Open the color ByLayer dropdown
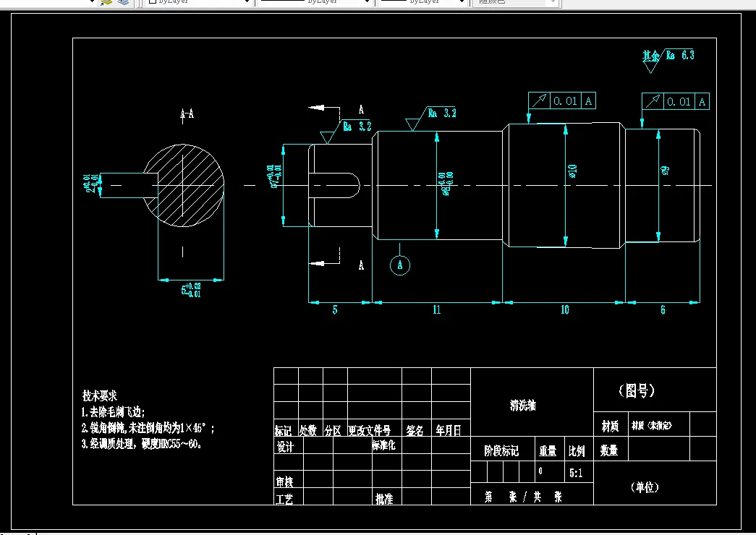This screenshot has height=535, width=756. click(x=198, y=2)
